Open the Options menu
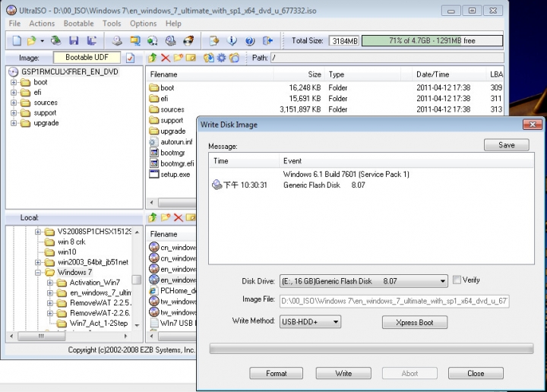The height and width of the screenshot is (392, 547). tap(143, 24)
